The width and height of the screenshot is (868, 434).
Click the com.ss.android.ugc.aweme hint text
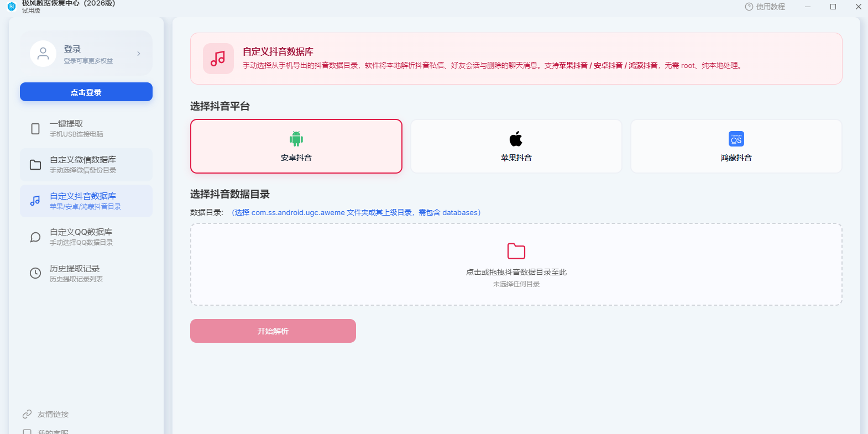point(356,212)
